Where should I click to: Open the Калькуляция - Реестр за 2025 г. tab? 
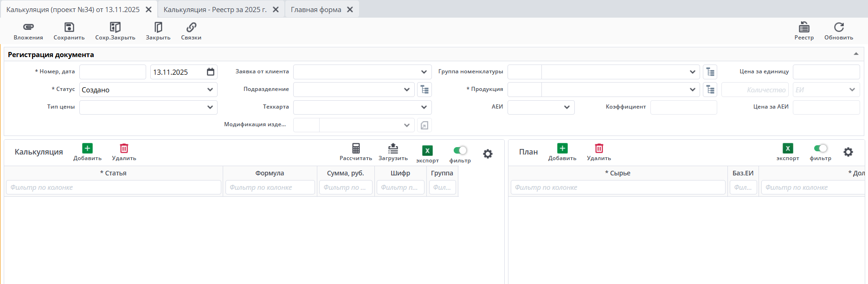pyautogui.click(x=215, y=9)
